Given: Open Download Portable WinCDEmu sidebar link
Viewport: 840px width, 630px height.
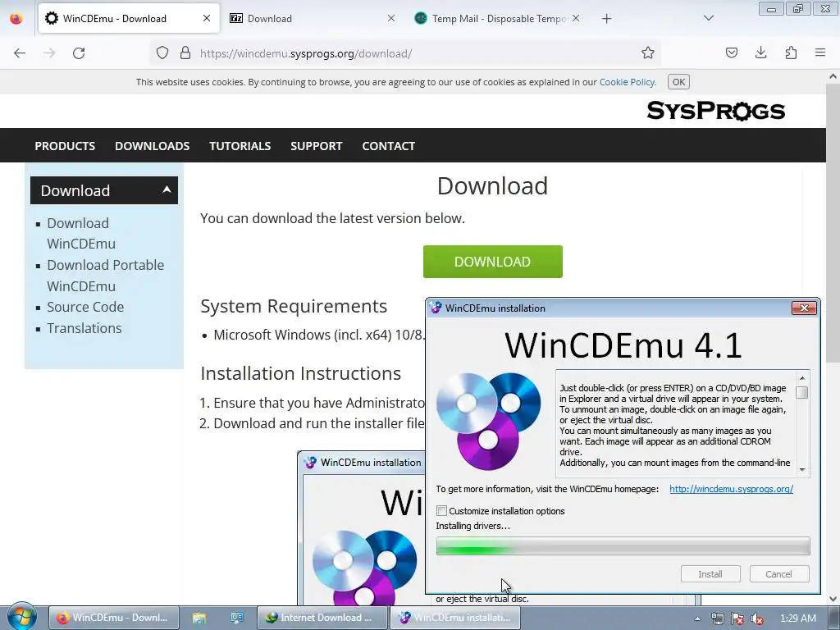Looking at the screenshot, I should tap(106, 276).
